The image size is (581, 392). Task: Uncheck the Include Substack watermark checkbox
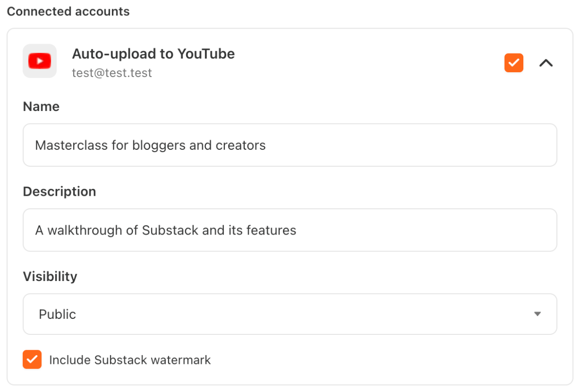(32, 360)
